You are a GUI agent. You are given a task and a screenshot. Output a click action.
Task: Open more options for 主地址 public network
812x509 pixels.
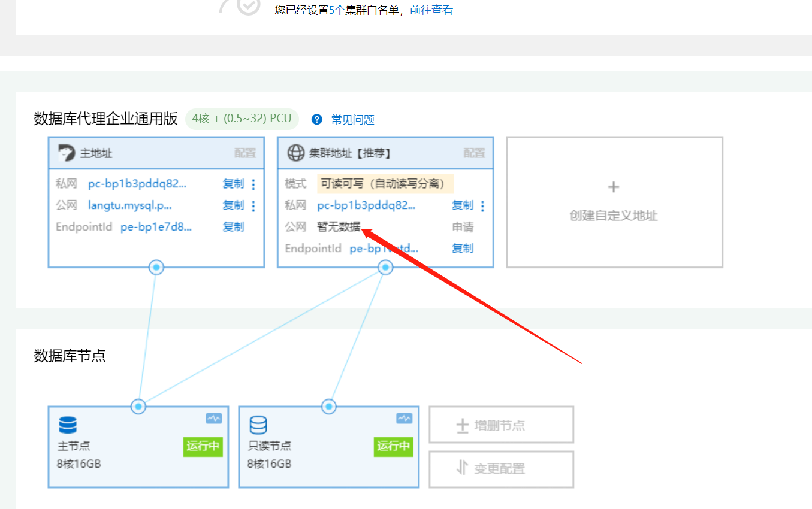click(x=253, y=206)
